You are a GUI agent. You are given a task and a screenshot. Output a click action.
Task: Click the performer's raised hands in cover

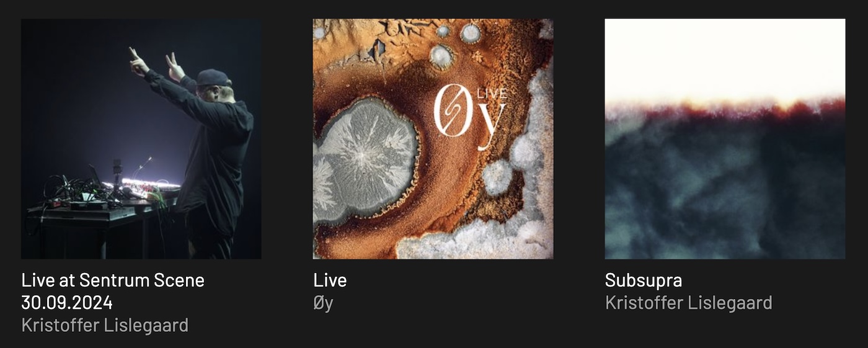pyautogui.click(x=156, y=63)
